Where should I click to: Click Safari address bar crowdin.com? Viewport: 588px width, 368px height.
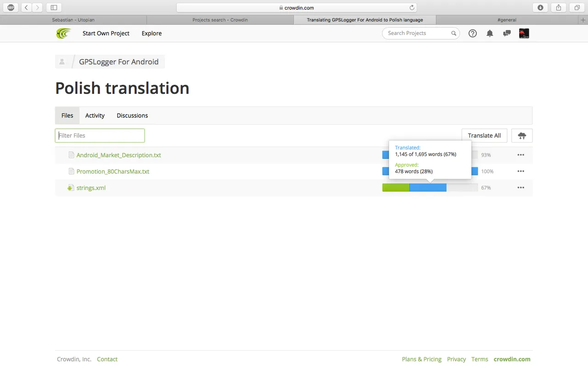pos(297,7)
